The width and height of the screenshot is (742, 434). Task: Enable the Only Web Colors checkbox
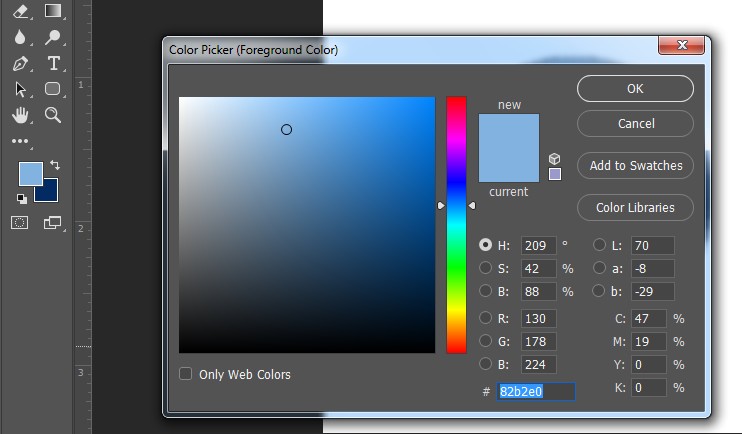pos(185,374)
